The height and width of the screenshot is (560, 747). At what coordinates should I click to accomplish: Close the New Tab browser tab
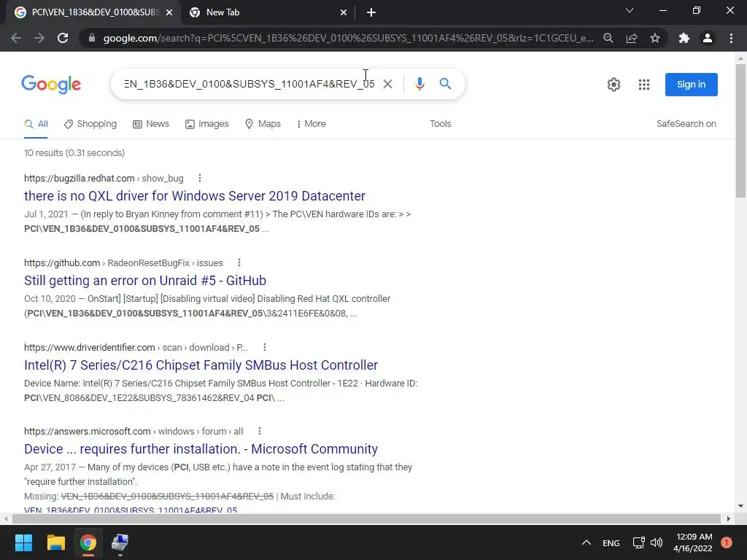click(x=344, y=12)
